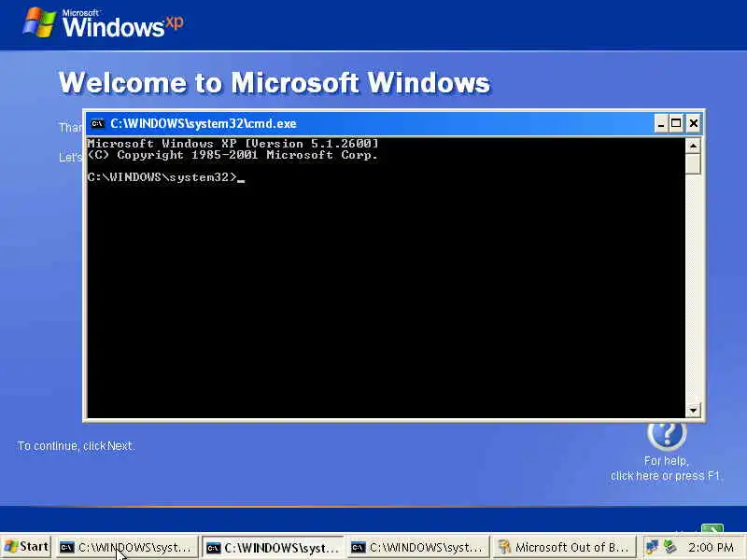
Task: Click the 'Microsoft Windows XP [Version 5.1.2600]' console line
Action: pos(233,144)
